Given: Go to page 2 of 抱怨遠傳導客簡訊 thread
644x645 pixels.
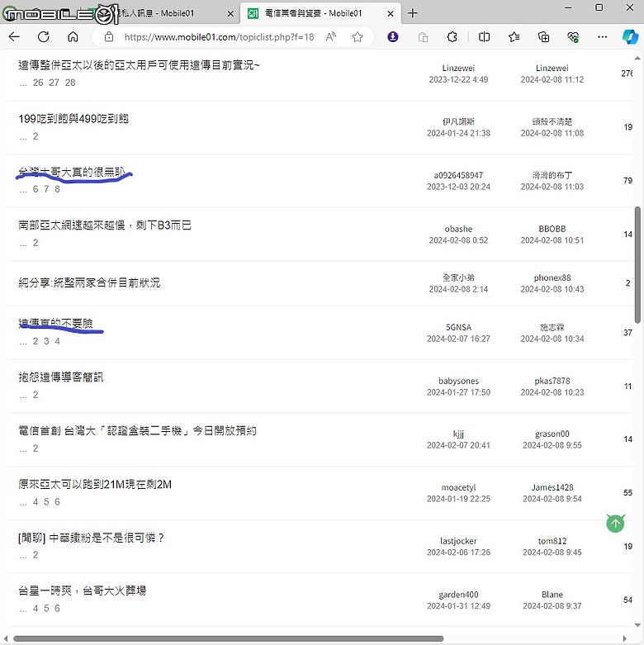Looking at the screenshot, I should coord(36,395).
